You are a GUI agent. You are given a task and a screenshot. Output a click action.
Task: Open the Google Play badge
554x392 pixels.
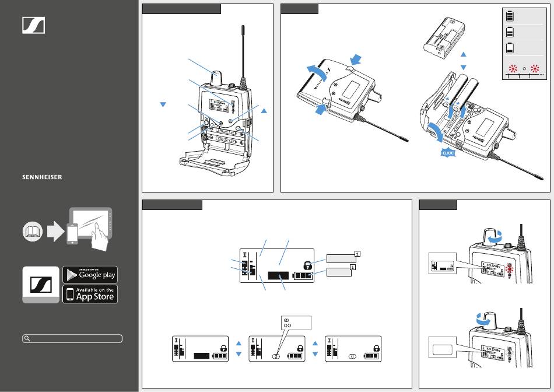90,275
